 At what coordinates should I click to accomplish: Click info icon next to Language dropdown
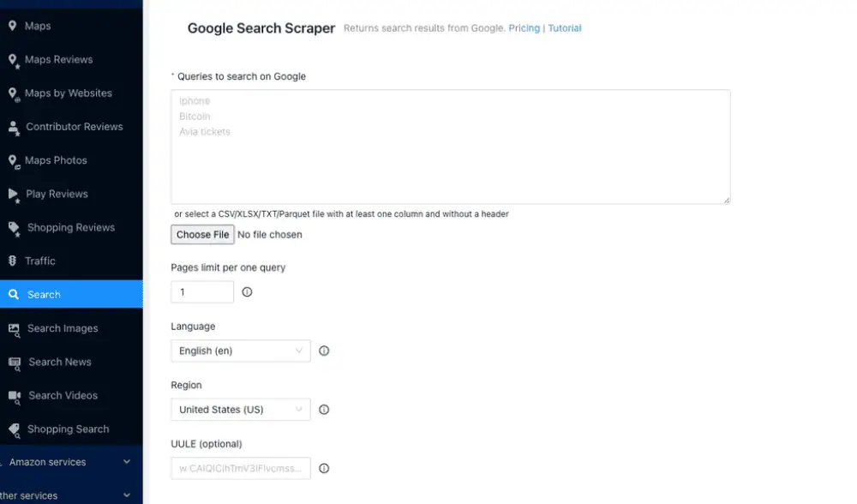[324, 351]
